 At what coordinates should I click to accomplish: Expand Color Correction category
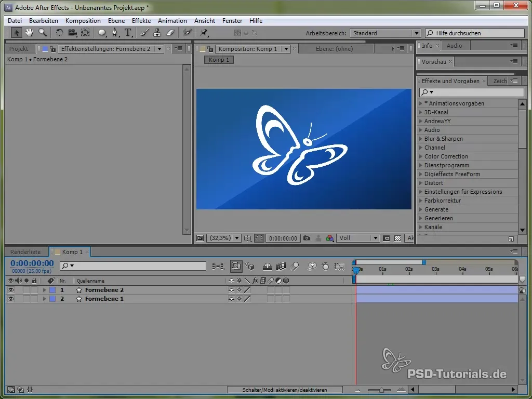tap(421, 156)
